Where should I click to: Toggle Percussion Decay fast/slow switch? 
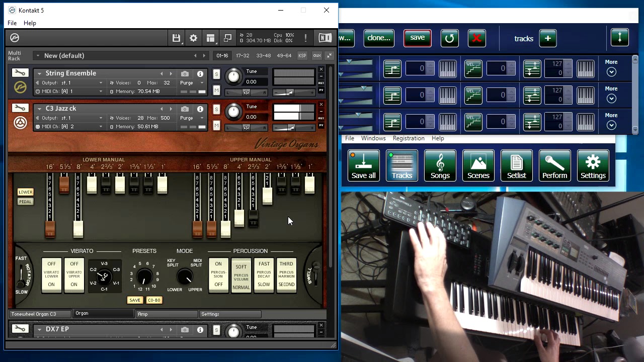coord(264,275)
